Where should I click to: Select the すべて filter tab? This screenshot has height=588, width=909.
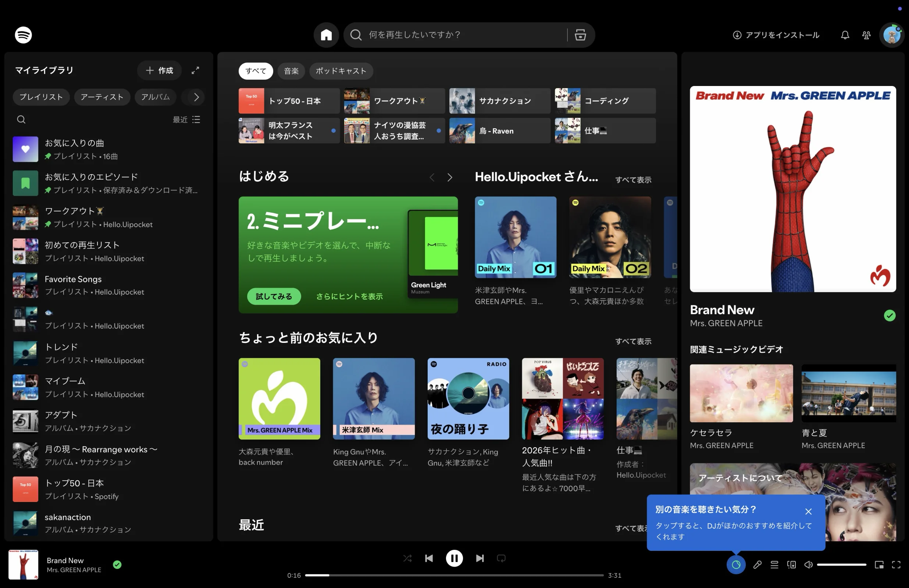point(256,71)
